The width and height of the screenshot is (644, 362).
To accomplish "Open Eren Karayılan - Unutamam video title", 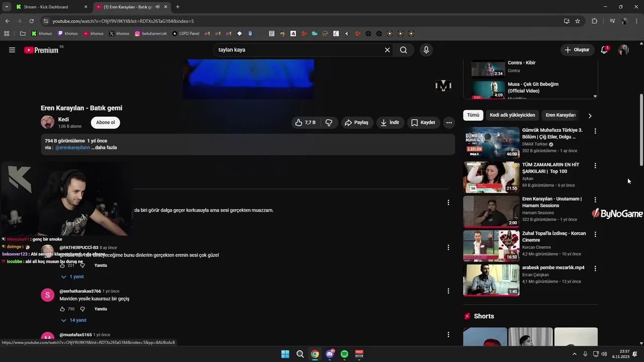I will click(x=552, y=202).
